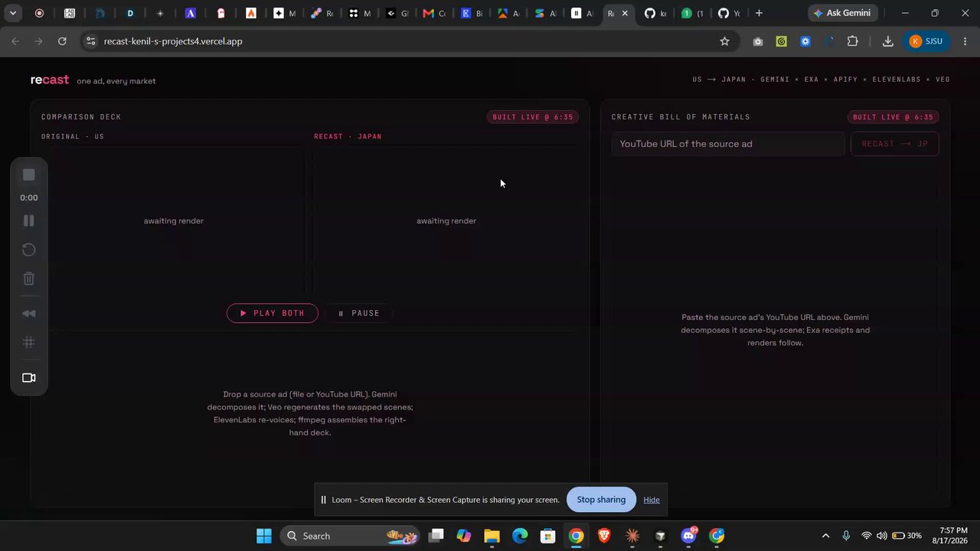
Task: Click the RECAST → JP button
Action: click(895, 144)
